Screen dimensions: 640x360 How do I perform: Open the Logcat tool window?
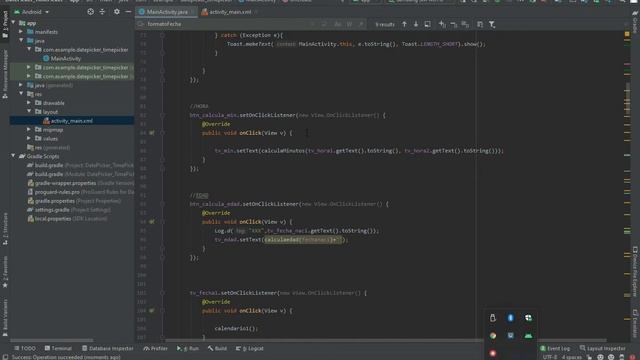(x=249, y=349)
